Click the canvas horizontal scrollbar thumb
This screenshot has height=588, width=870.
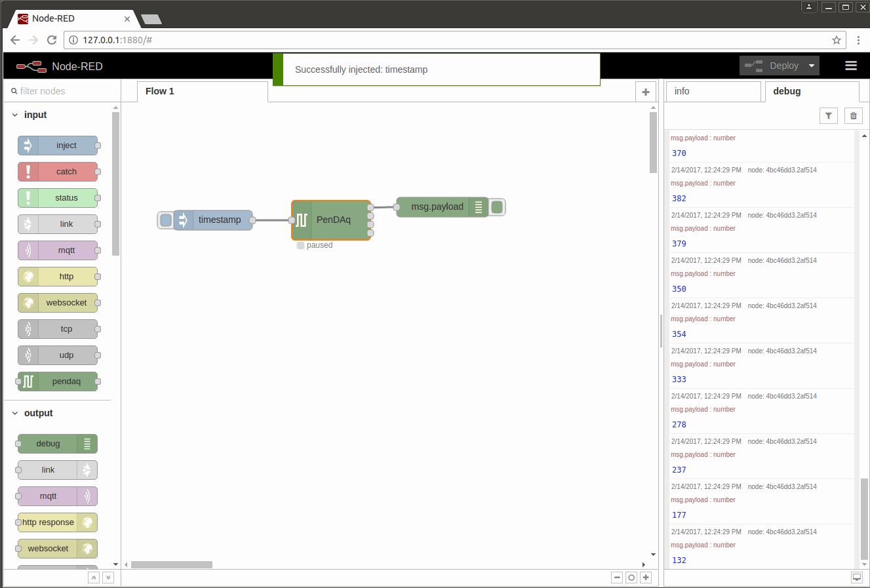pos(172,564)
